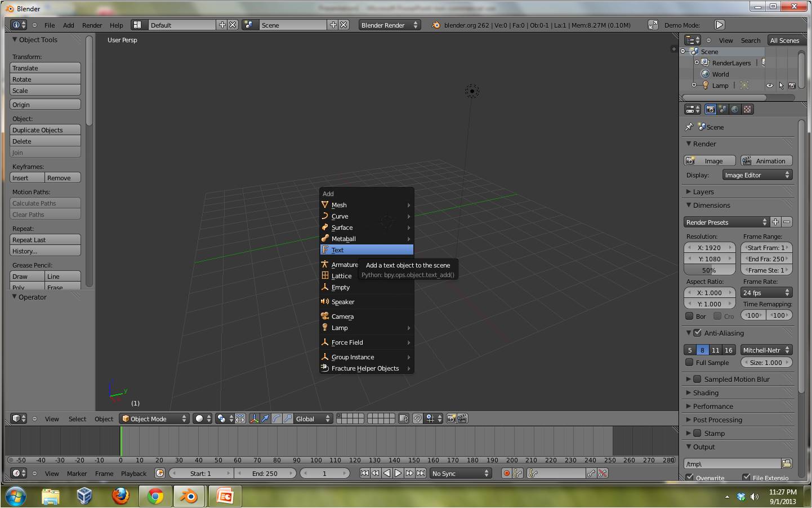Open the Object Mode dropdown
The width and height of the screenshot is (812, 508).
pos(154,418)
